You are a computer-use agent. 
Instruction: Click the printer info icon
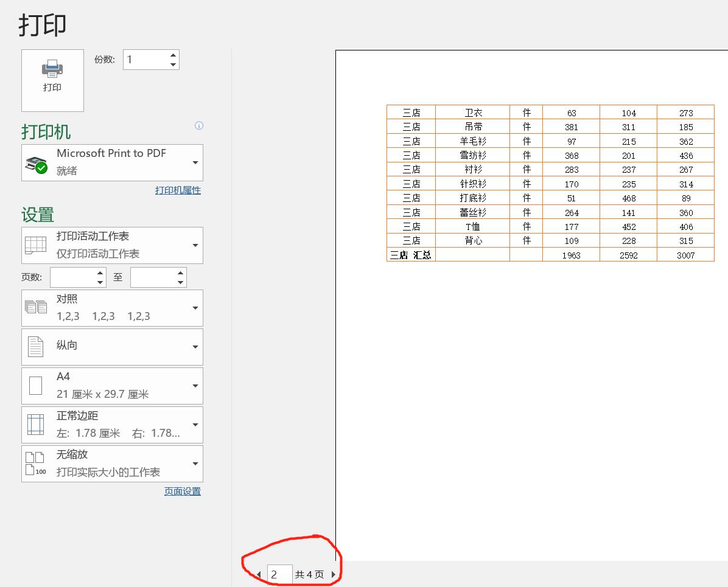click(199, 126)
